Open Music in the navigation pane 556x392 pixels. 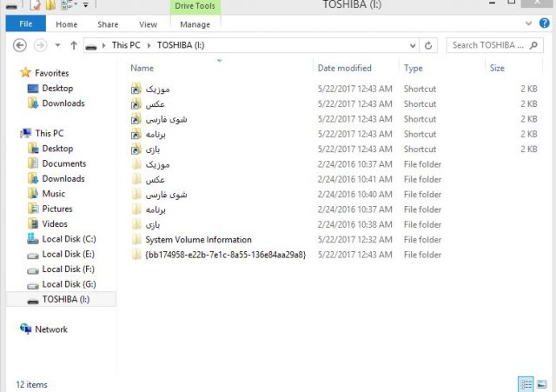(x=53, y=194)
